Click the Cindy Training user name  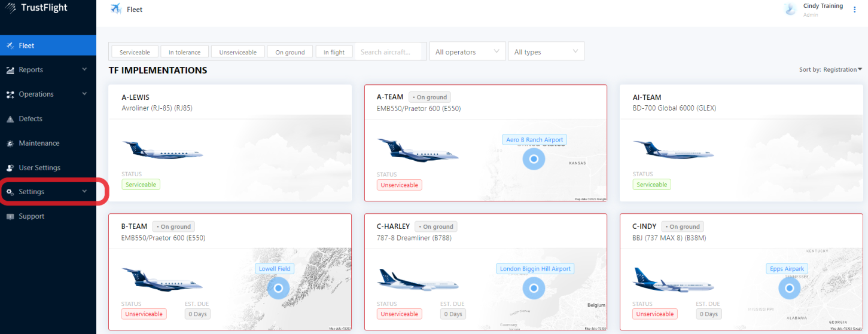(x=823, y=6)
